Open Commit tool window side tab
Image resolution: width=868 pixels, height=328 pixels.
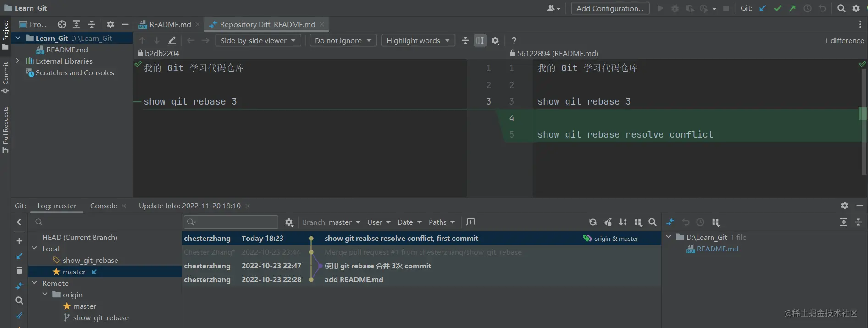coord(6,78)
